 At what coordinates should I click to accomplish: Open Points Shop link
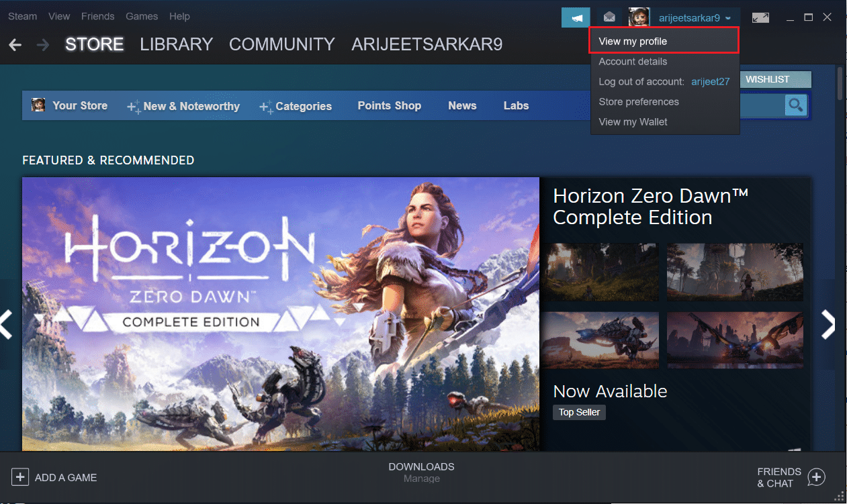389,105
